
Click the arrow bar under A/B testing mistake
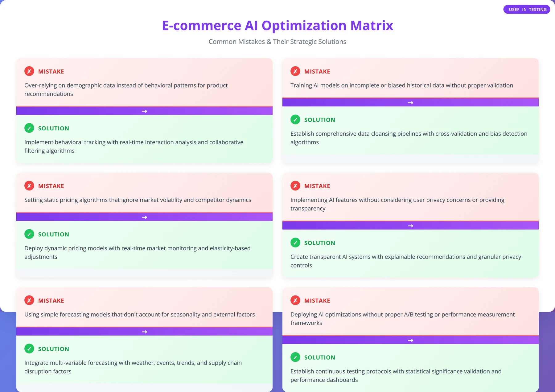coord(410,340)
